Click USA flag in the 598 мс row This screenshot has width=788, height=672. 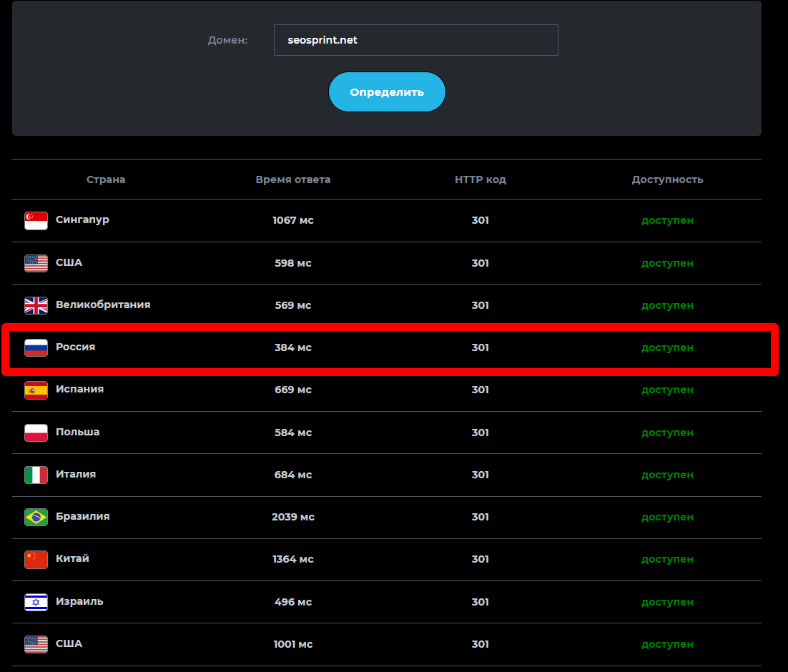pos(36,263)
